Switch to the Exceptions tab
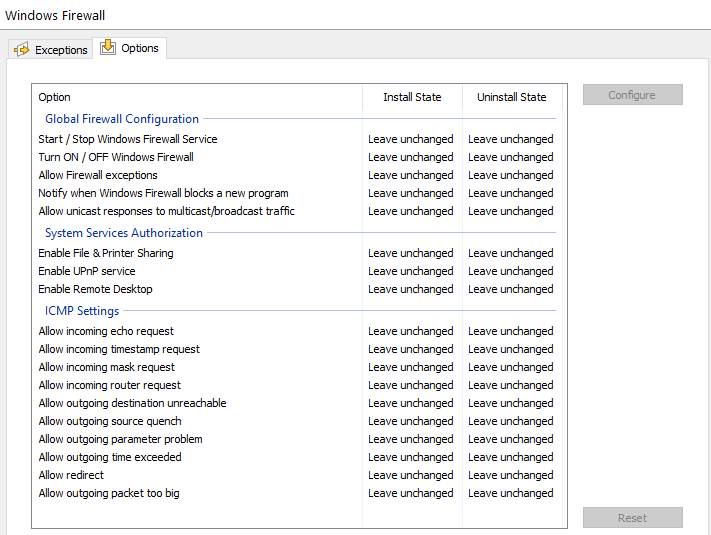Screen dimensions: 711x535 (50, 49)
